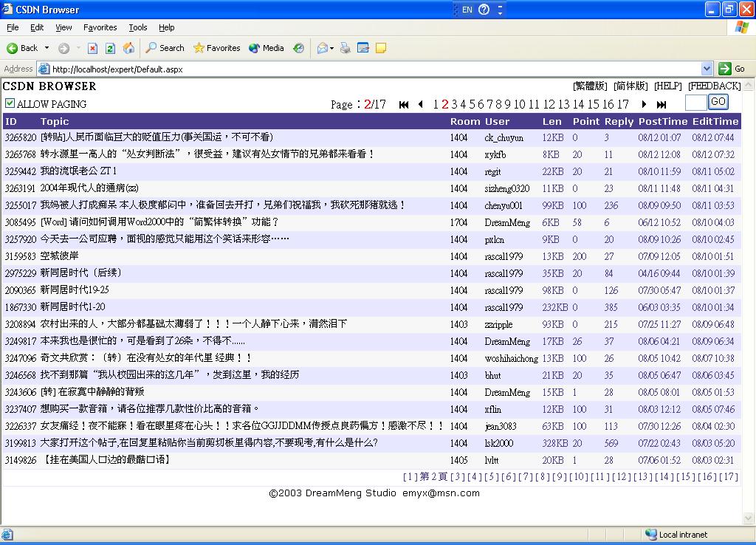Click the Windows flag throbber logo
The image size is (756, 545).
tap(742, 27)
